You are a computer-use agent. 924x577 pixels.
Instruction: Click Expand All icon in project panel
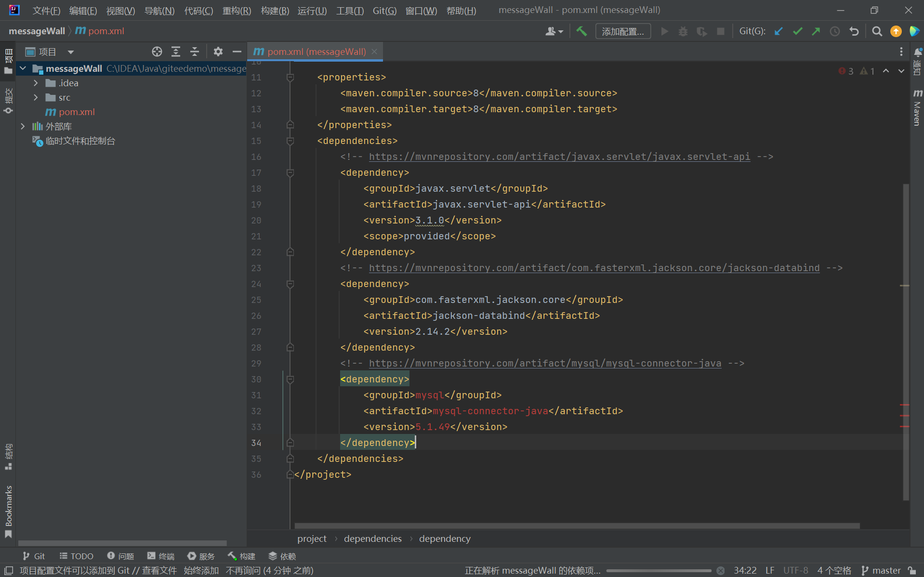click(x=176, y=52)
